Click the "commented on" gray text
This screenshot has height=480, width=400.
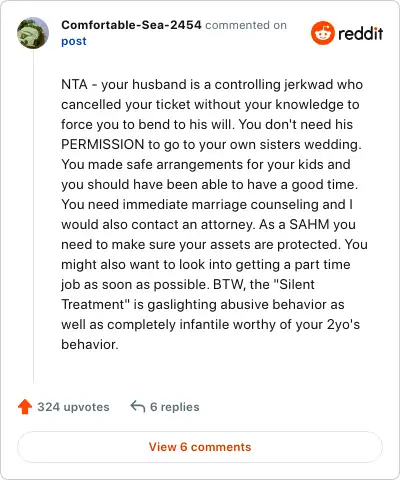click(x=246, y=25)
